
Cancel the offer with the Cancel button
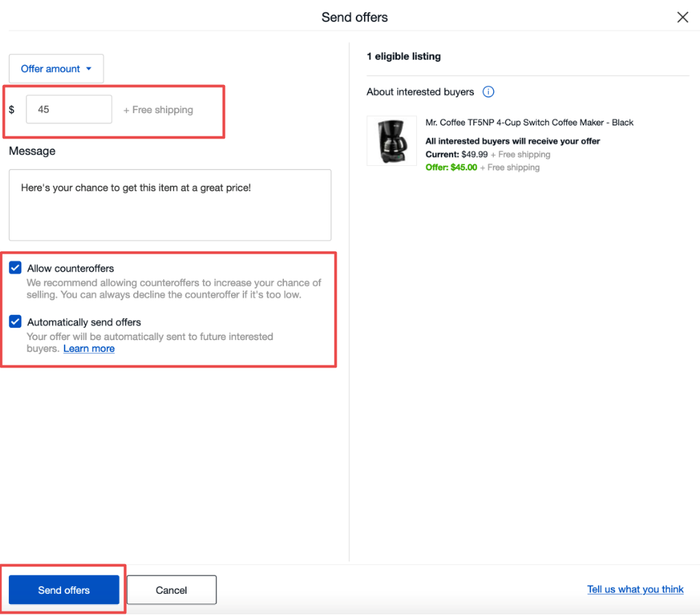(x=171, y=590)
